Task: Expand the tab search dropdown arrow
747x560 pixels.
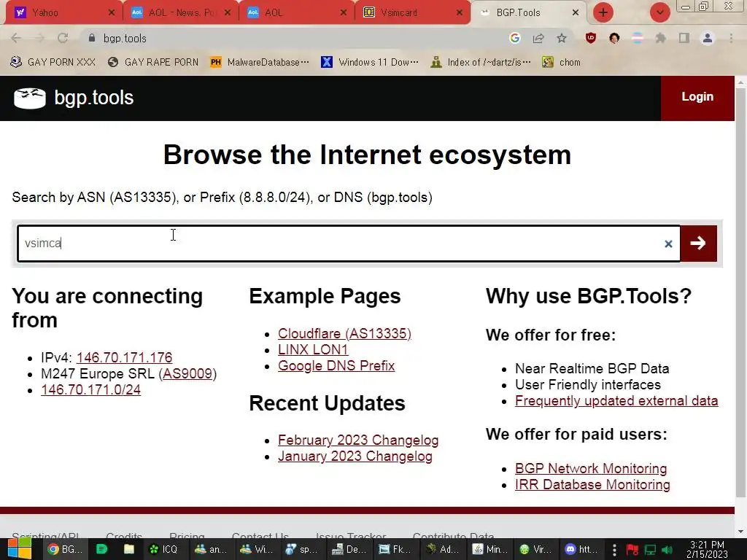Action: [x=659, y=12]
